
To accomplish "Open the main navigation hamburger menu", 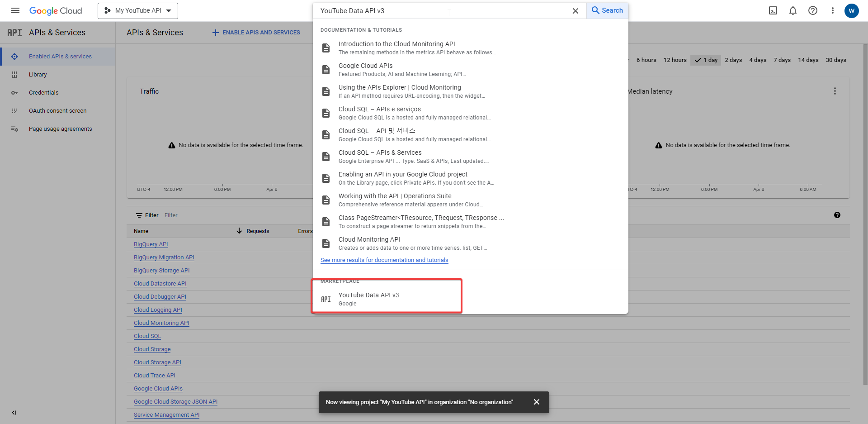I will pyautogui.click(x=15, y=10).
